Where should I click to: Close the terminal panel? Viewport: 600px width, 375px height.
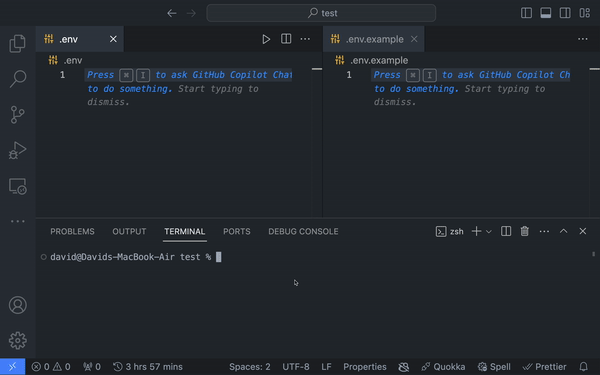[583, 231]
